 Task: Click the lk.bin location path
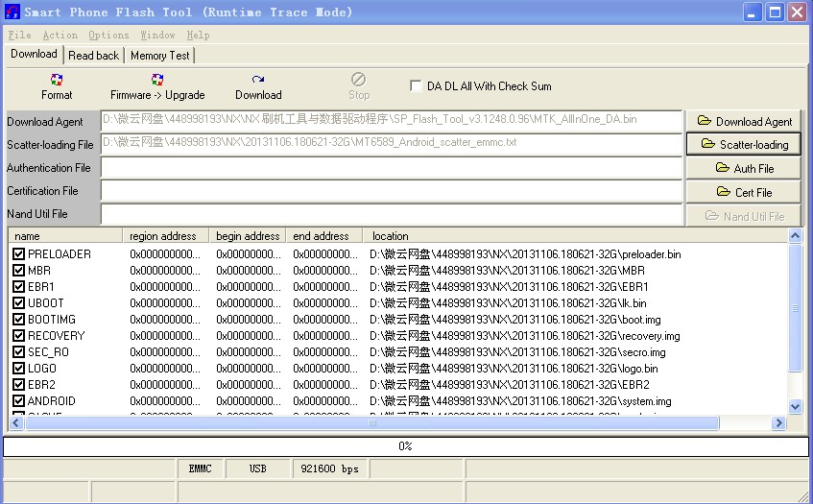point(508,302)
